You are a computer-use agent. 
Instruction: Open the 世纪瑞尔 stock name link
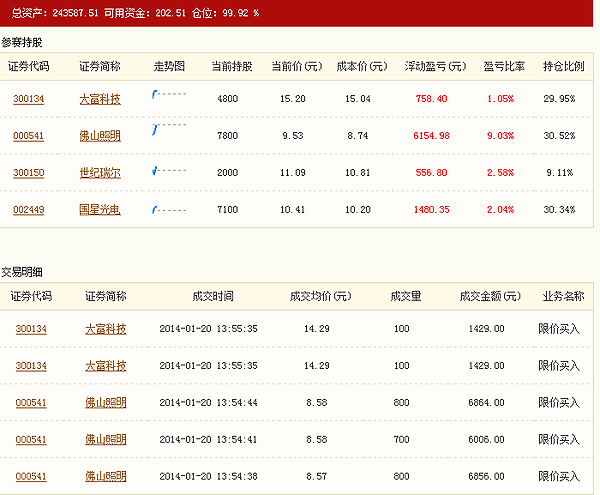[x=99, y=173]
